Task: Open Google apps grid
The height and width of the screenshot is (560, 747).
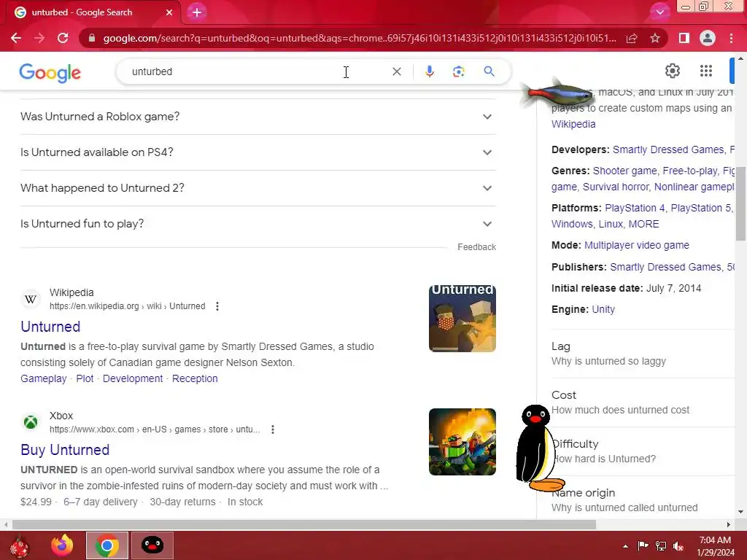Action: [x=706, y=71]
